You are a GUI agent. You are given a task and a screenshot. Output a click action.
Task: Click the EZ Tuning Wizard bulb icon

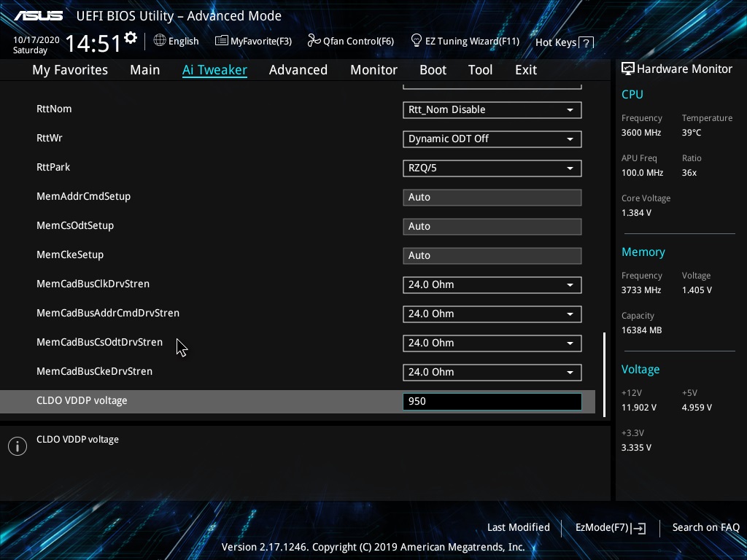(417, 41)
